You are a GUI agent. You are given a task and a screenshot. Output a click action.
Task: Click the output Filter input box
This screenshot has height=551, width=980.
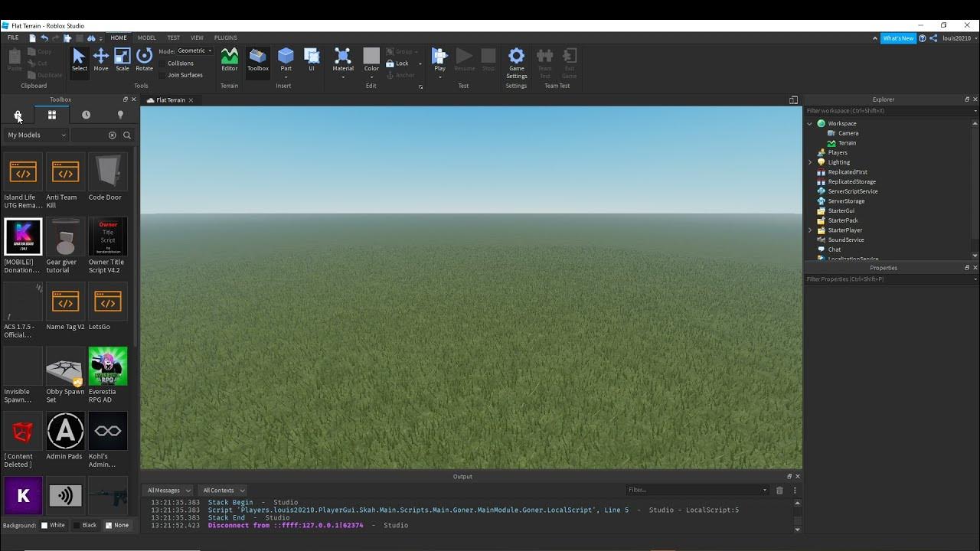point(697,490)
